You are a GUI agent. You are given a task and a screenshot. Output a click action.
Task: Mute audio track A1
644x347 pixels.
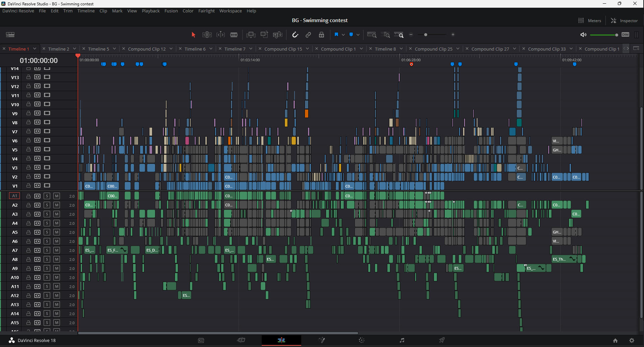[x=57, y=196]
